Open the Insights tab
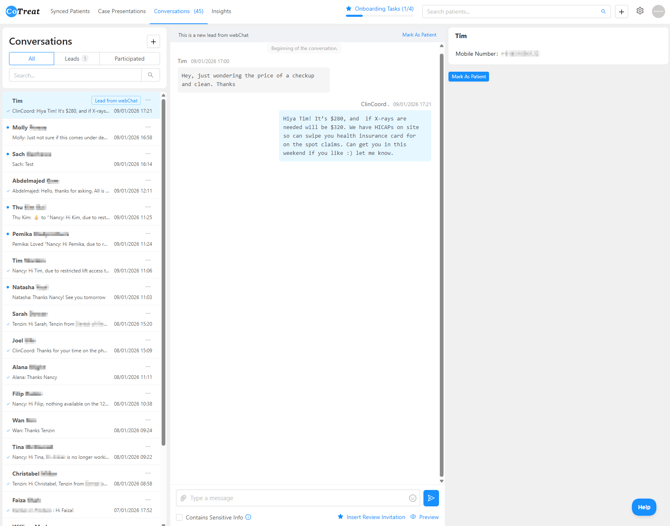670x526 pixels. (x=221, y=11)
